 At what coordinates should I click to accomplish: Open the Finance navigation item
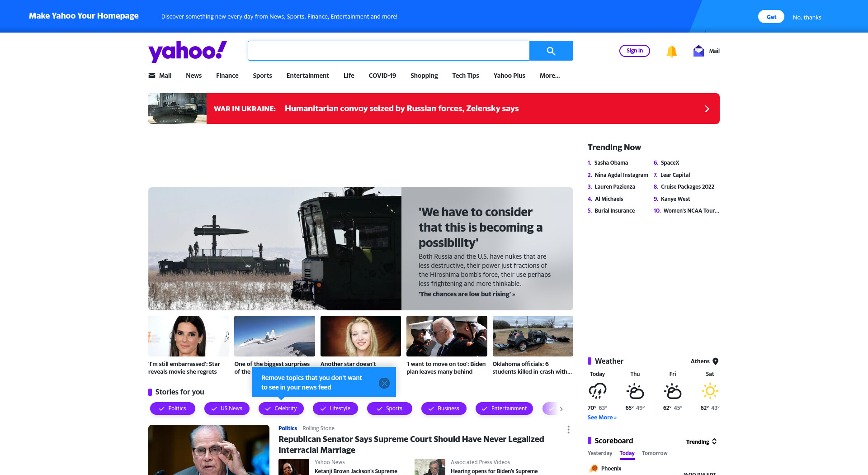(227, 76)
